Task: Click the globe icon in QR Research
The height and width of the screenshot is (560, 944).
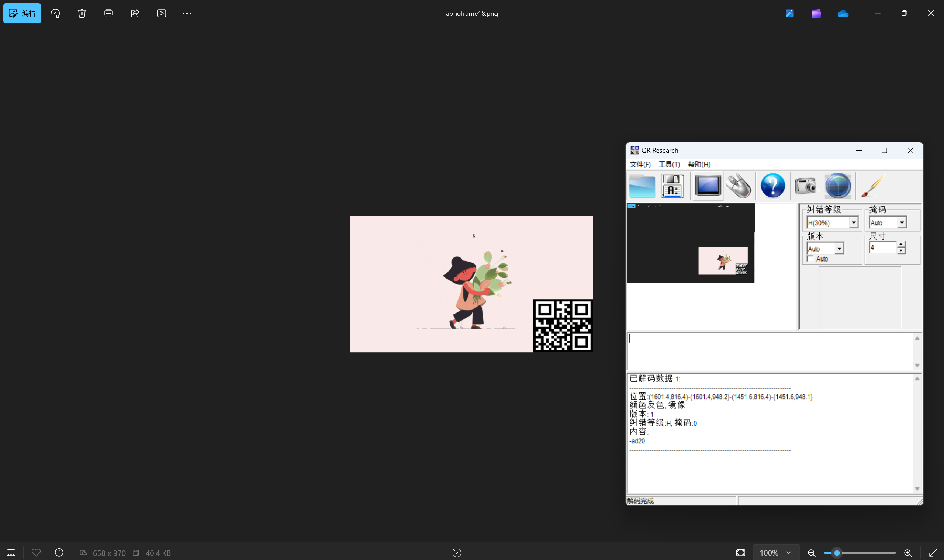Action: (838, 186)
